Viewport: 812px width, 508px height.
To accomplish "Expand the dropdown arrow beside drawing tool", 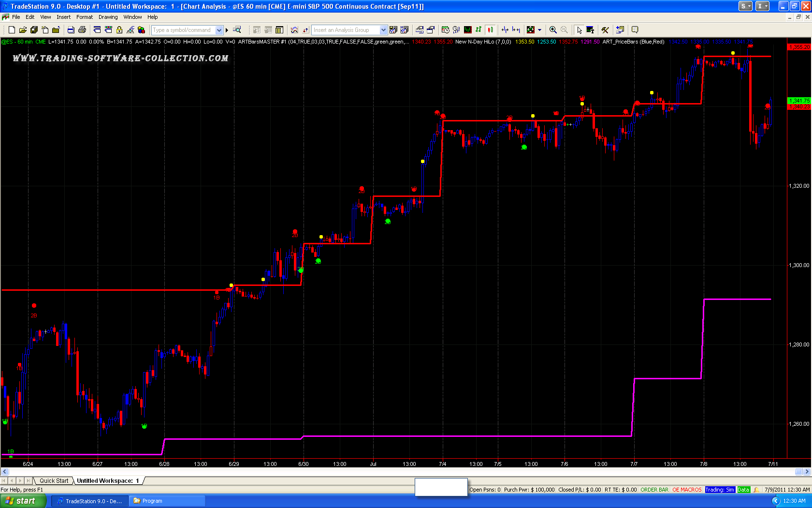I will pos(539,30).
